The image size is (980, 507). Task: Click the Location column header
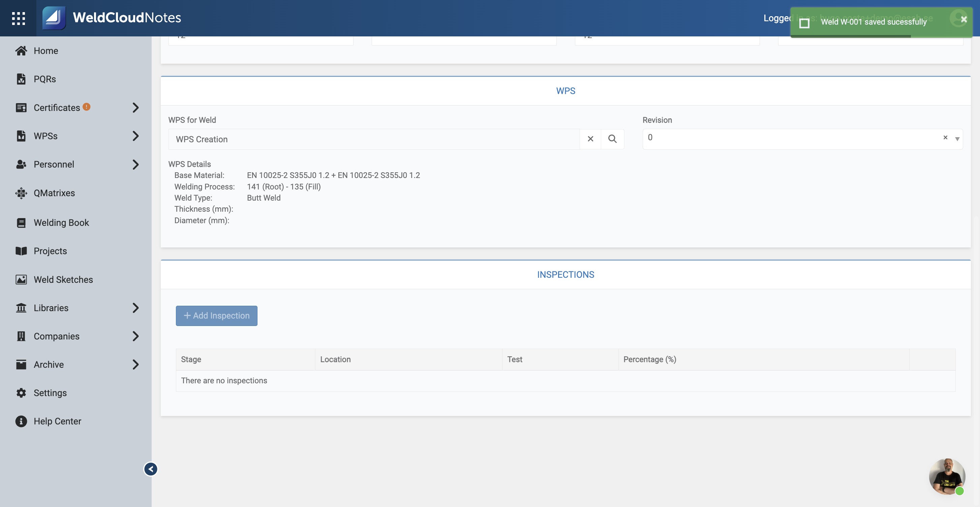click(408, 359)
